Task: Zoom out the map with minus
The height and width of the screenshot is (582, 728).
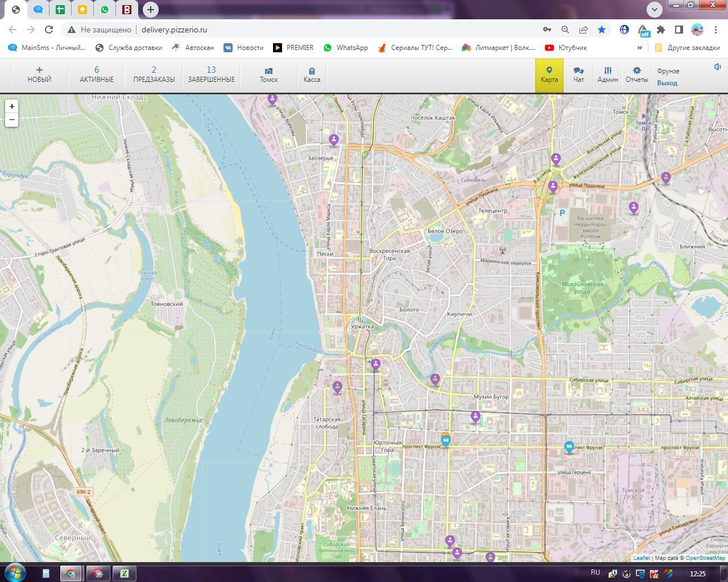Action: (12, 120)
